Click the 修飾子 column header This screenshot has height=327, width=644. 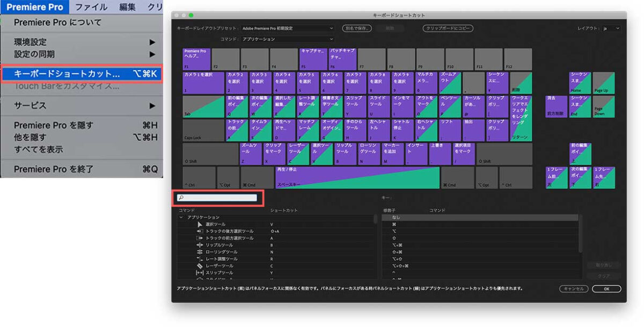389,210
